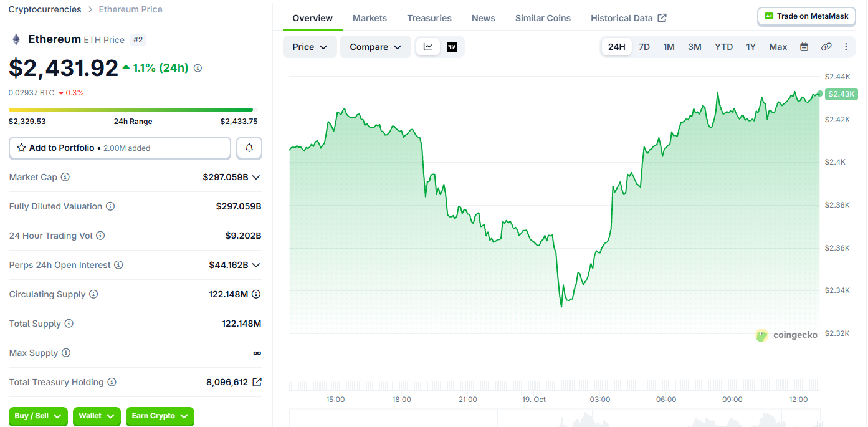Switch to the line chart view icon
The width and height of the screenshot is (868, 427).
[428, 47]
